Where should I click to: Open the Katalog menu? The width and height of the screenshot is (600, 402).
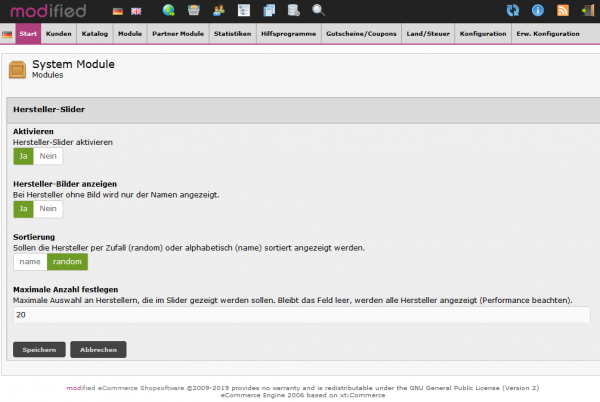[94, 34]
